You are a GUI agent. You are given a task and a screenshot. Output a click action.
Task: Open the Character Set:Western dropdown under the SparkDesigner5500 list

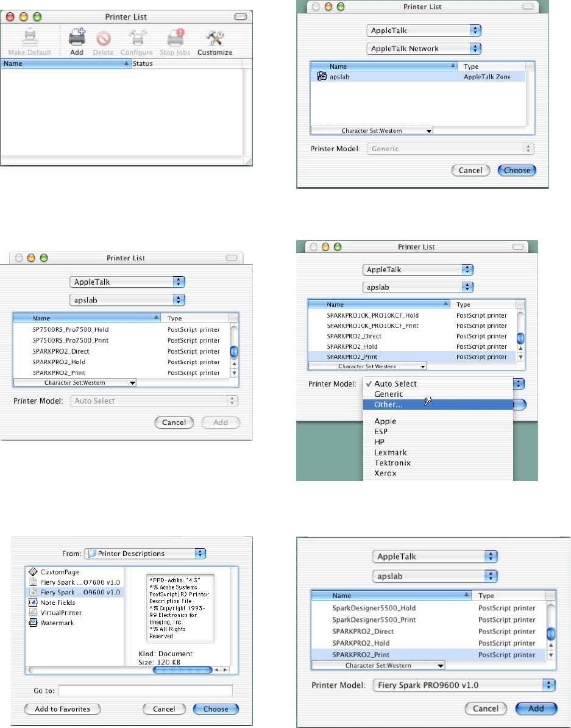click(378, 665)
